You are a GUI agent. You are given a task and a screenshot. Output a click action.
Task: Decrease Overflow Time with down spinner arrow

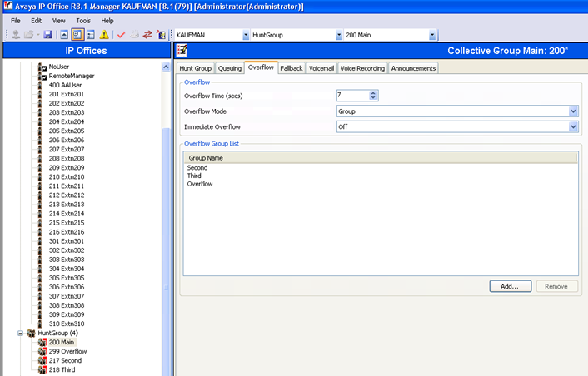click(x=373, y=98)
